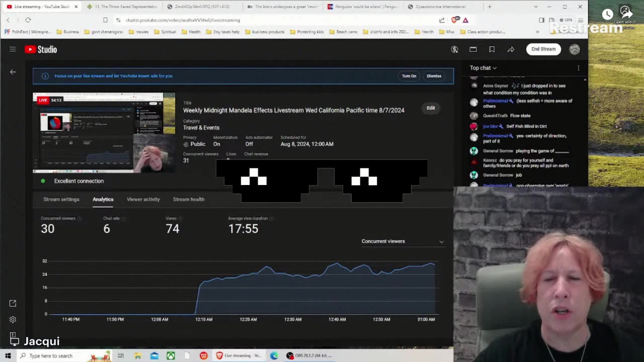The image size is (644, 362).
Task: Click the 'Travel & Events' category text
Action: click(201, 128)
